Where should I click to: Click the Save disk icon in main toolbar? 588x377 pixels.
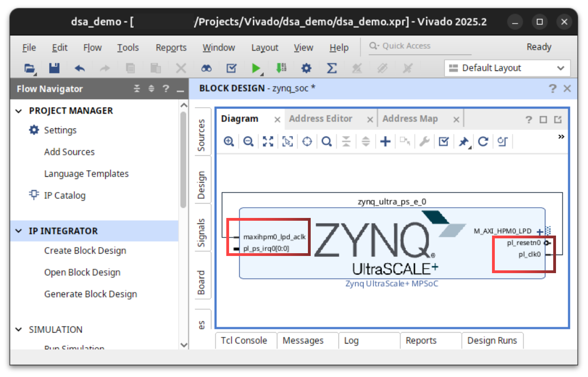click(x=55, y=68)
